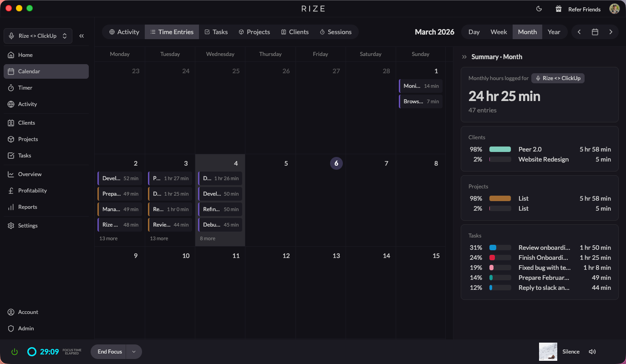Collapse the sidebar with double chevron
The height and width of the screenshot is (364, 626).
click(81, 36)
